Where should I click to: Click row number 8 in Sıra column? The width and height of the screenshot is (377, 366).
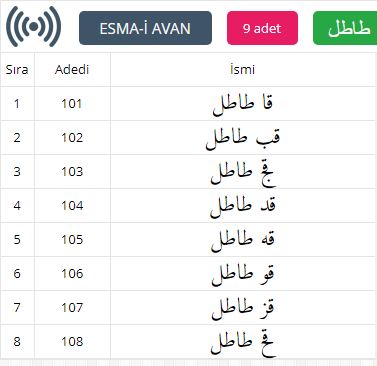tap(17, 342)
